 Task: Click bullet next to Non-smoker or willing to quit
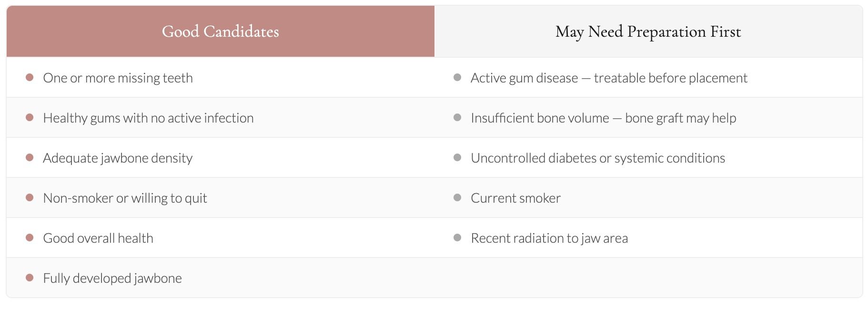tap(30, 197)
